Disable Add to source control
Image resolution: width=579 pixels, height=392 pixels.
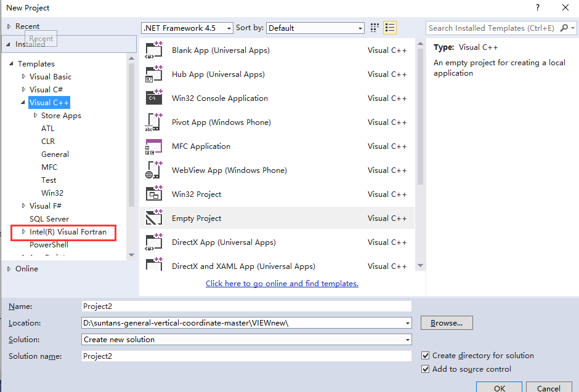pos(425,369)
